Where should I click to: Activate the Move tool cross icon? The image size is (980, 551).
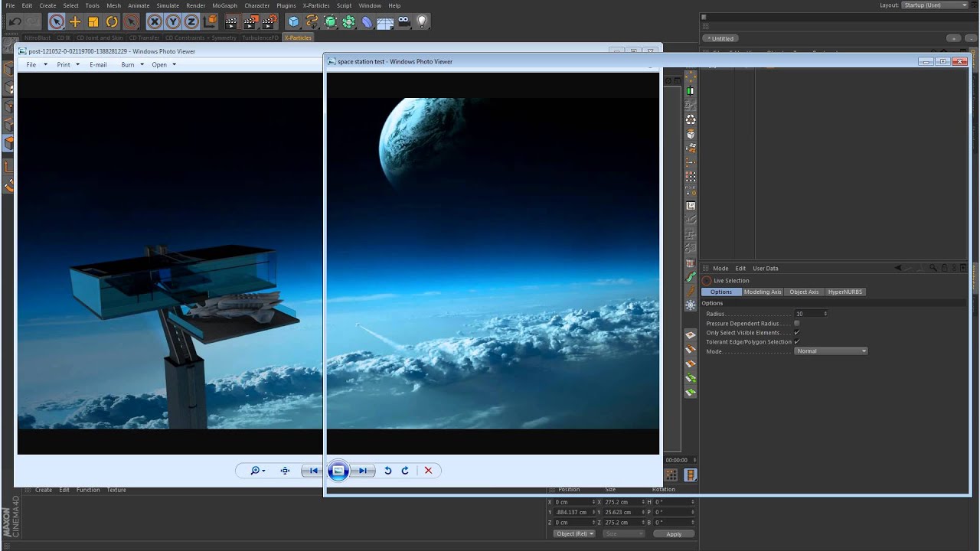pos(75,22)
